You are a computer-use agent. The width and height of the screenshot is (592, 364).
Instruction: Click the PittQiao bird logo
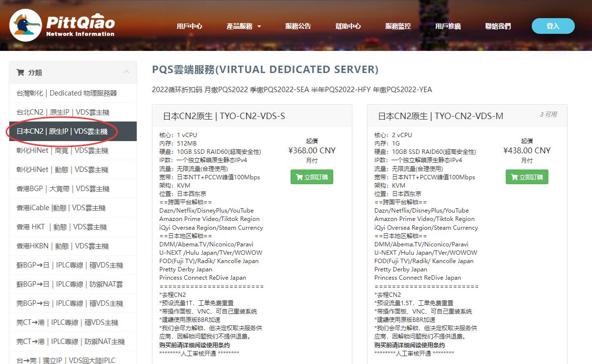click(25, 25)
